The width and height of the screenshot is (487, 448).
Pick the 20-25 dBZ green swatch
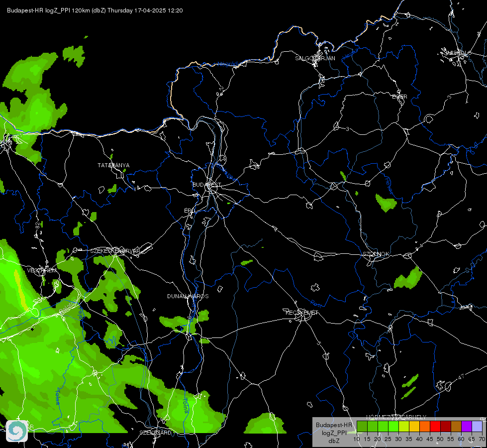383,427
